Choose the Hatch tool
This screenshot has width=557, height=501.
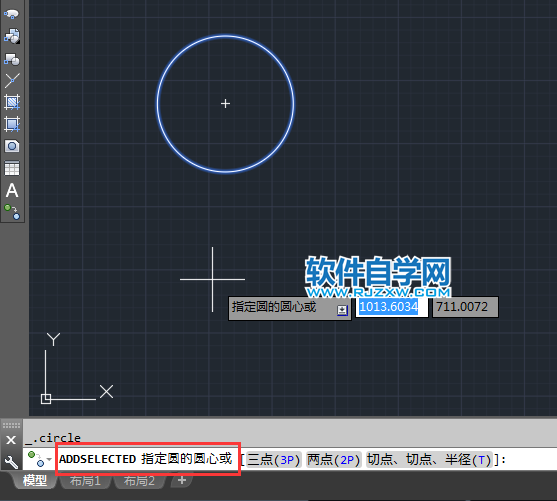click(x=12, y=102)
